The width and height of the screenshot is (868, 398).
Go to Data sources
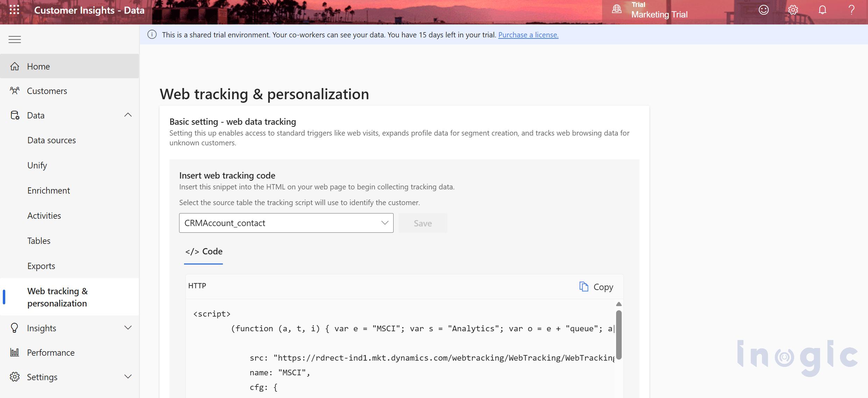coord(51,140)
